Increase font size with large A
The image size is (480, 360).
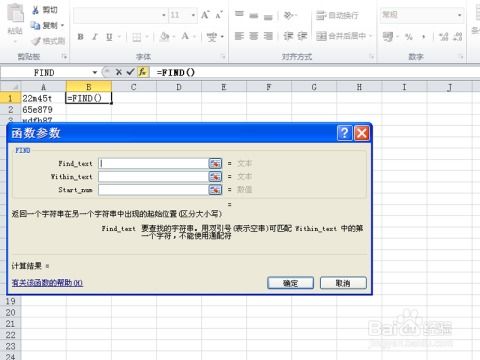[x=205, y=15]
